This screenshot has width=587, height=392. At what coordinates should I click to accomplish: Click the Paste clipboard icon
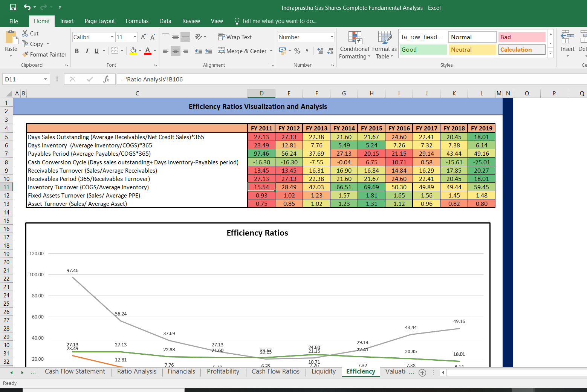[x=11, y=37]
